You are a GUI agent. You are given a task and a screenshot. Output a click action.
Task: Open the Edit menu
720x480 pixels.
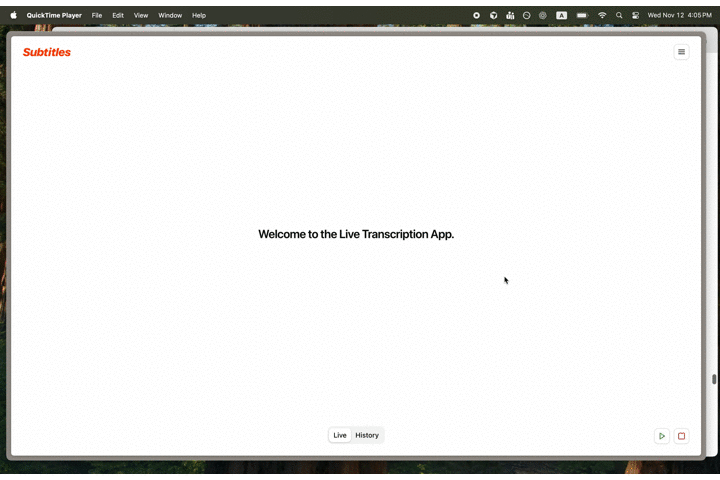point(118,15)
